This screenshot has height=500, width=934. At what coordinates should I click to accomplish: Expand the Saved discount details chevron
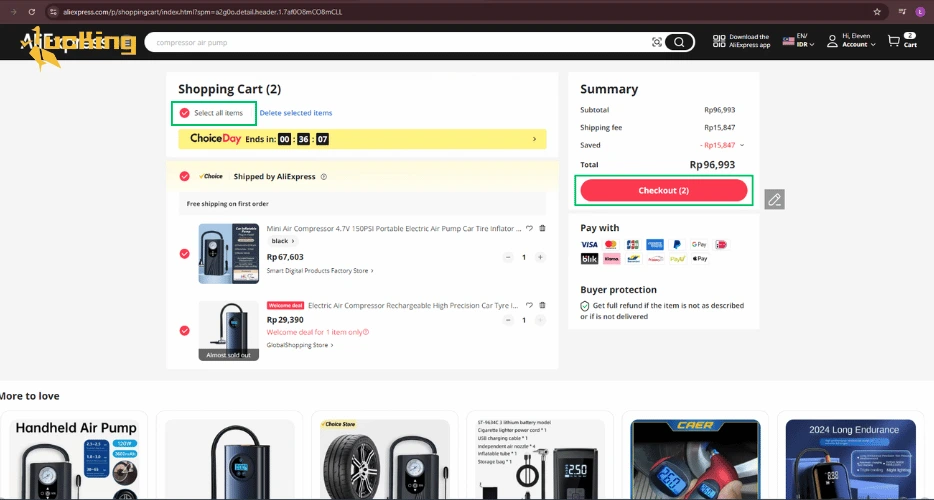pos(742,145)
